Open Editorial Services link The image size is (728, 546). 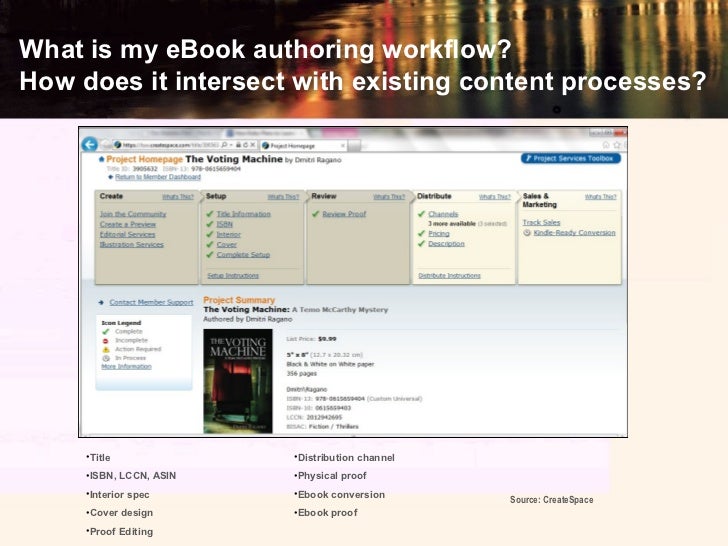pos(127,234)
